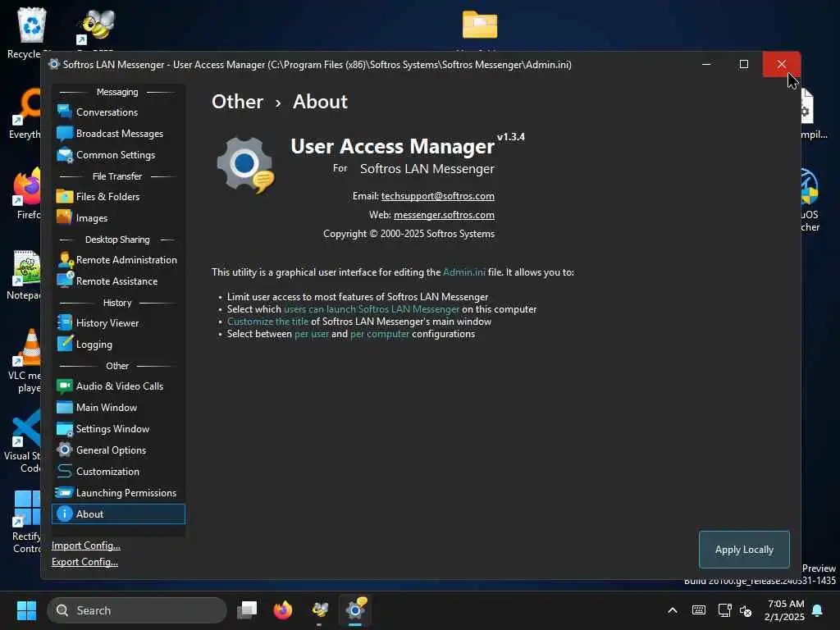
Task: Open Remote Administration page label
Action: pyautogui.click(x=126, y=260)
